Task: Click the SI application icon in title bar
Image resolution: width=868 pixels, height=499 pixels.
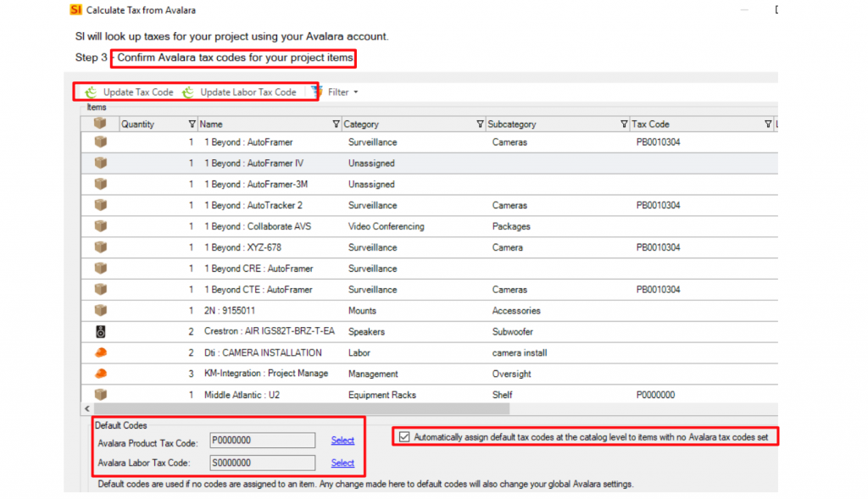Action: click(75, 10)
